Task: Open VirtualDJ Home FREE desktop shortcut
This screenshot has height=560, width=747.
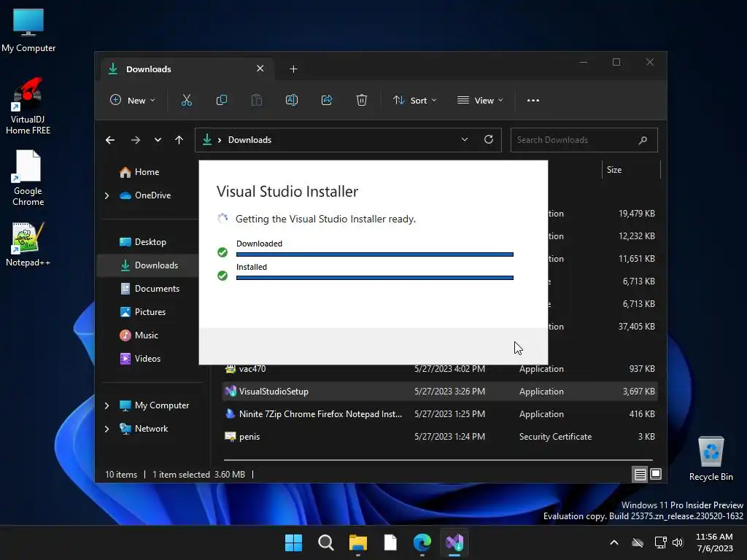Action: pos(28,106)
